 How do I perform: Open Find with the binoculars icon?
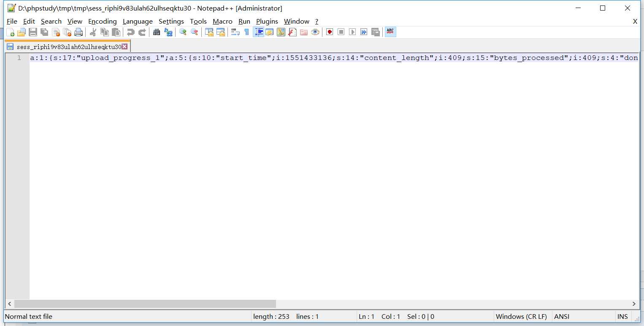point(157,32)
